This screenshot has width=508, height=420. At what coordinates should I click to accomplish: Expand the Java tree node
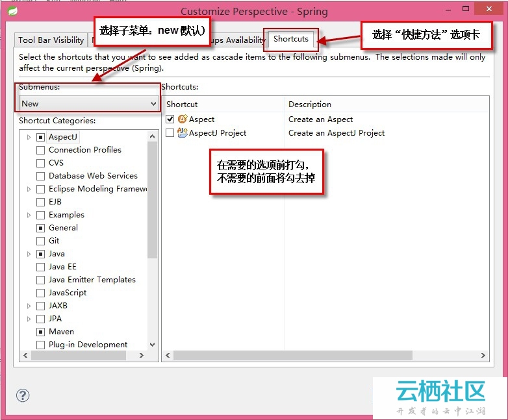point(29,254)
